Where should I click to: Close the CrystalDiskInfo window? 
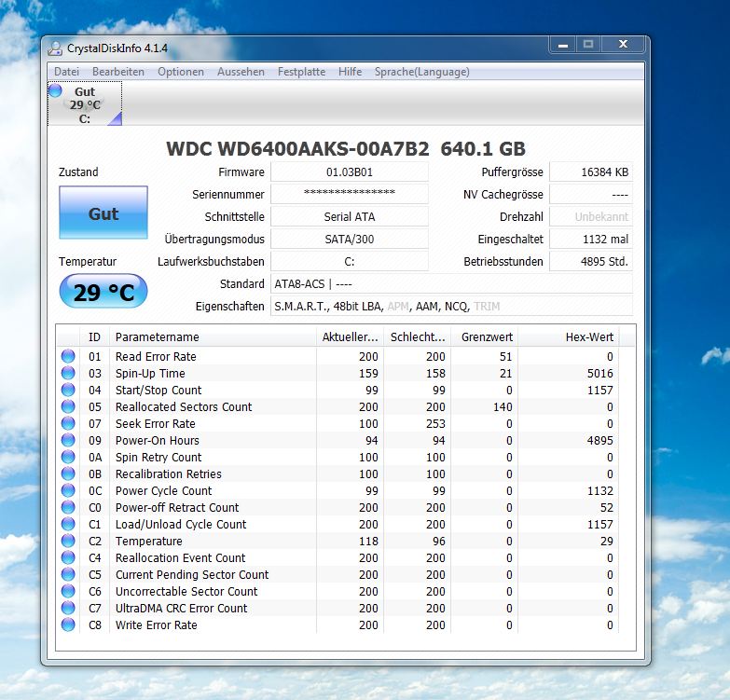coord(623,45)
